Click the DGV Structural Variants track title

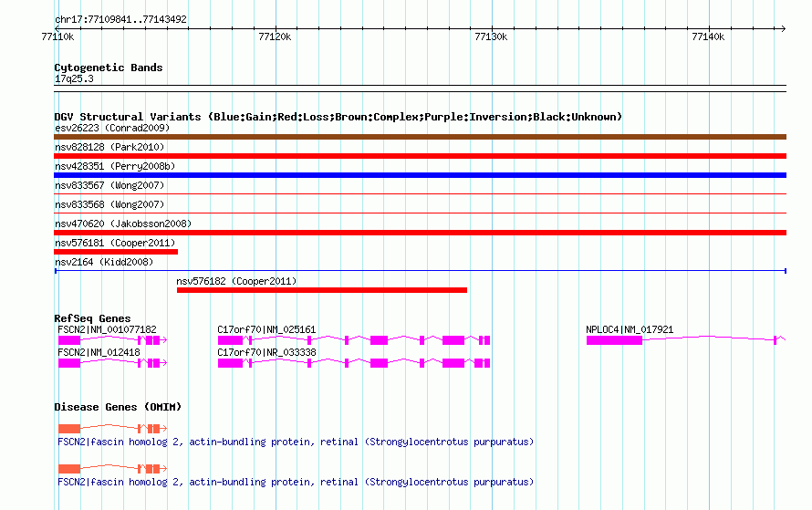tap(338, 117)
